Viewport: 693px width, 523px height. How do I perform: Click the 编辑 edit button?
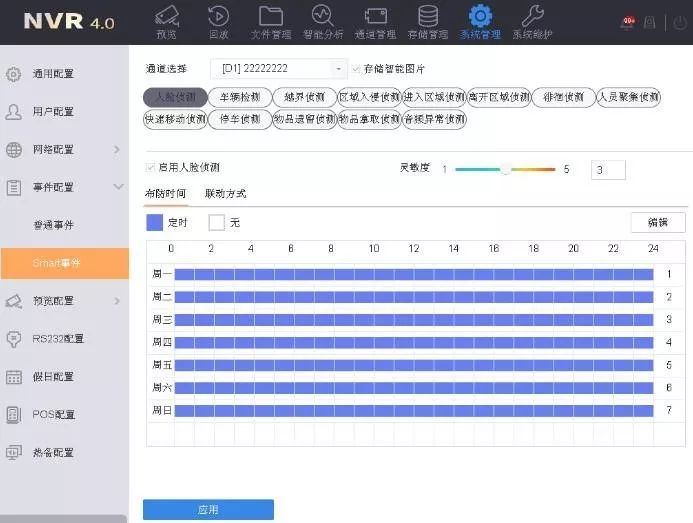pos(657,222)
